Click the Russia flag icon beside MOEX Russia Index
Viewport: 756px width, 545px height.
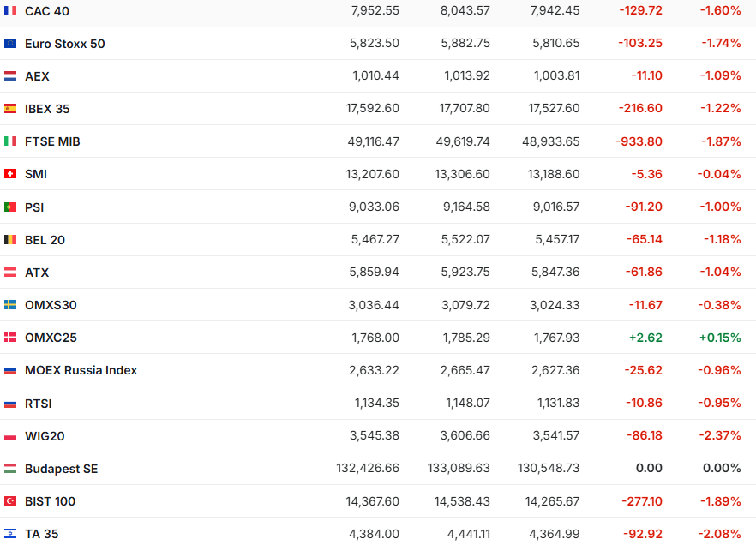(x=10, y=370)
